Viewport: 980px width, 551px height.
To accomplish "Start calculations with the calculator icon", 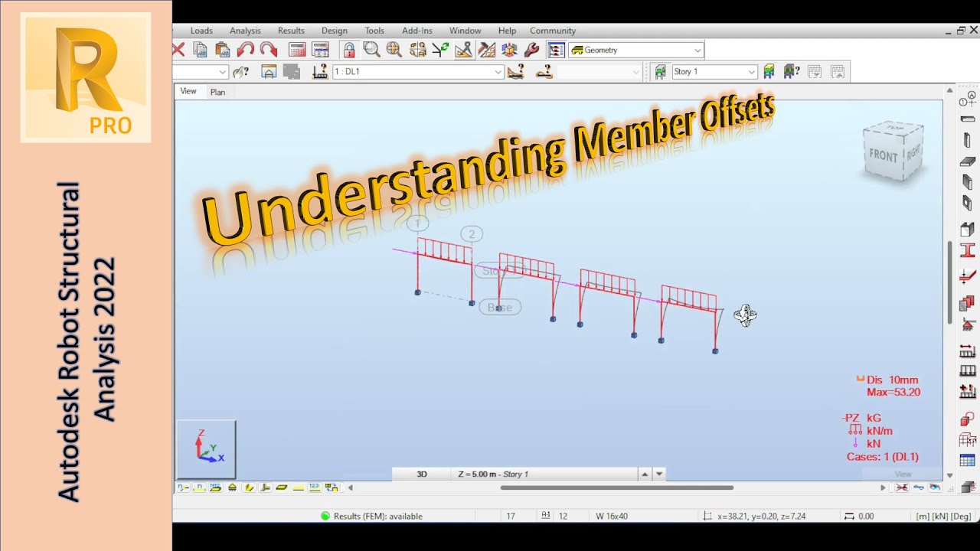I will 298,50.
